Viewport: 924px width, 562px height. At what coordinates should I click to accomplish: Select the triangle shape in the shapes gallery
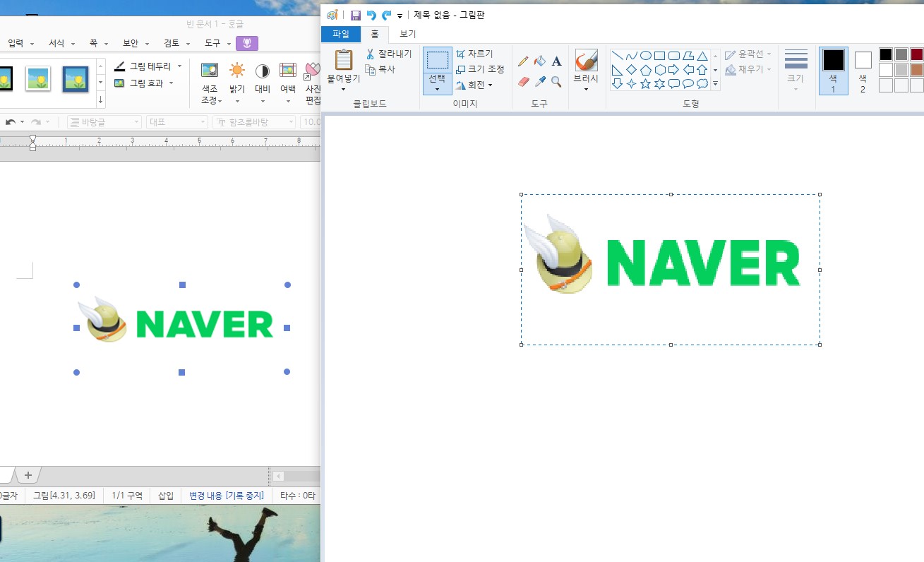point(702,56)
